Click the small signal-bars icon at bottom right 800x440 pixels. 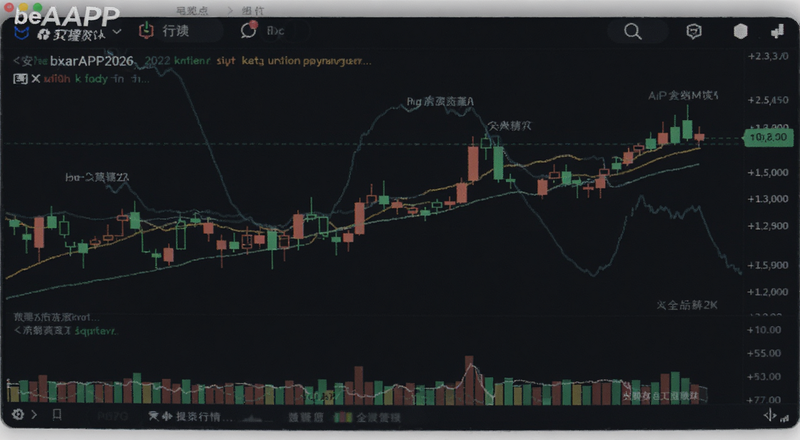click(784, 418)
